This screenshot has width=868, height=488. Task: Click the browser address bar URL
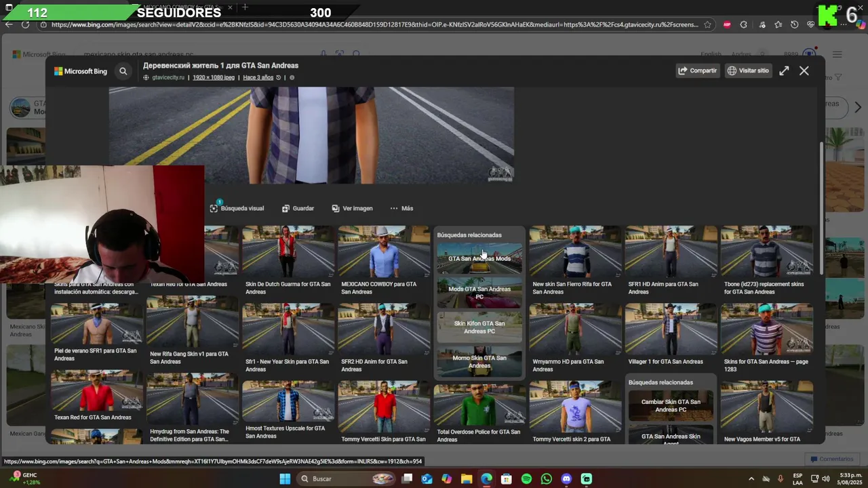point(374,24)
